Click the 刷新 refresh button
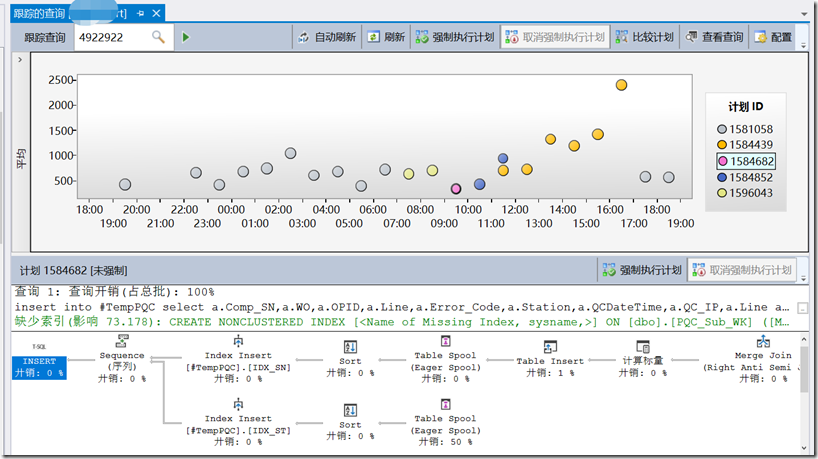818x459 pixels. [387, 37]
